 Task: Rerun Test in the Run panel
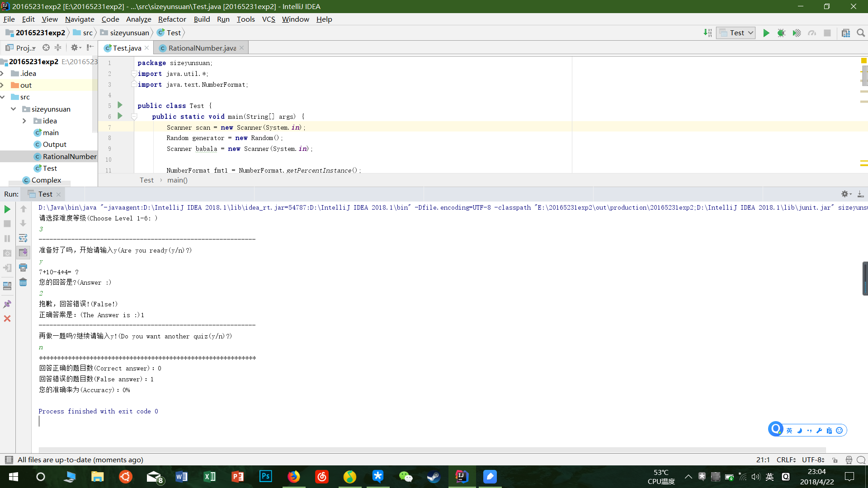pos(7,209)
